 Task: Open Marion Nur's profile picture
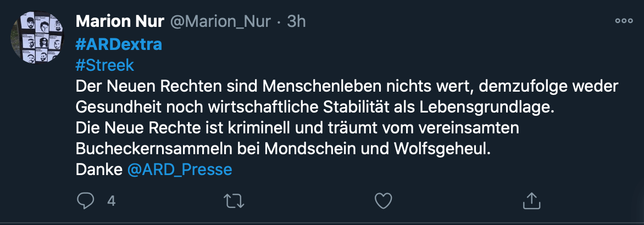click(38, 39)
